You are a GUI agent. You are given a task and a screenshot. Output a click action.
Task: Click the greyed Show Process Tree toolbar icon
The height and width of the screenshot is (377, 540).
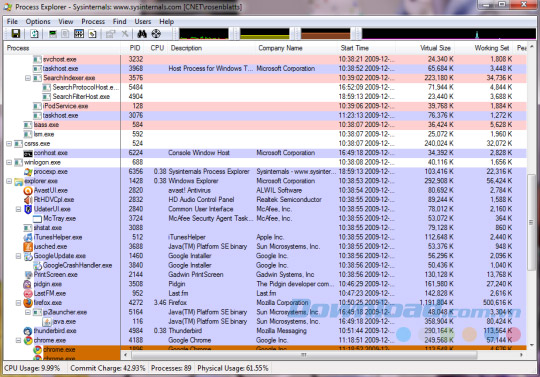tap(65, 34)
